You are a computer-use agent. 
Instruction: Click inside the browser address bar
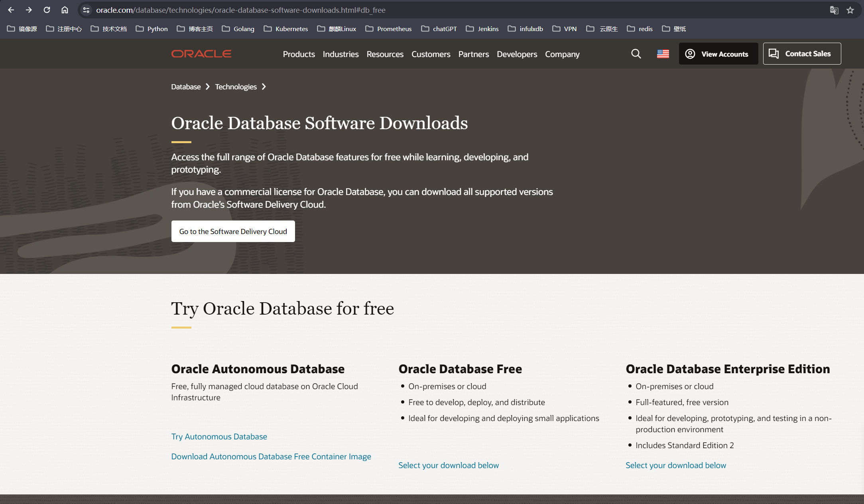[239, 10]
